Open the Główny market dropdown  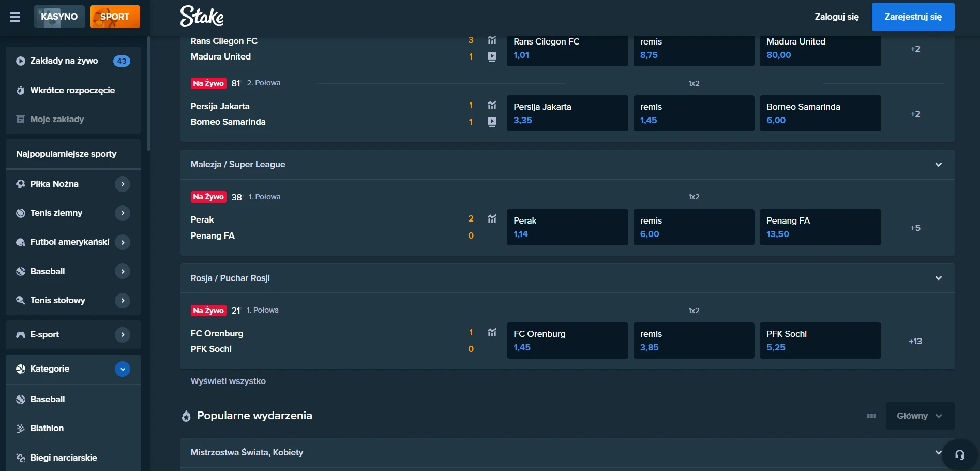[x=920, y=416]
